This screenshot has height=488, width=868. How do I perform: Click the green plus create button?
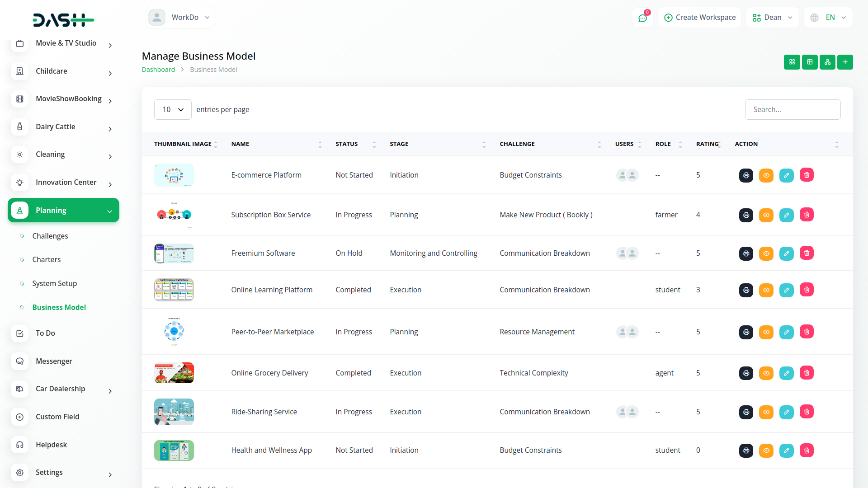[x=844, y=62]
